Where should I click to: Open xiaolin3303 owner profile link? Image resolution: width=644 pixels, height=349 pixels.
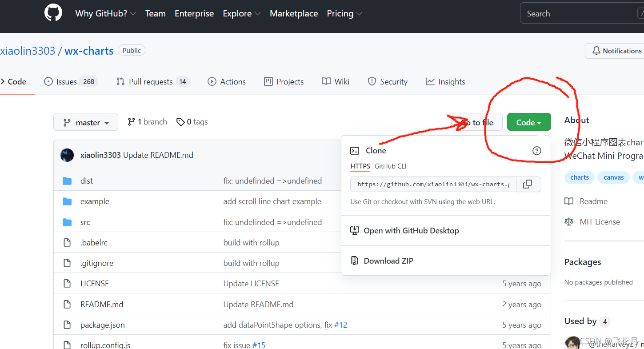[28, 51]
